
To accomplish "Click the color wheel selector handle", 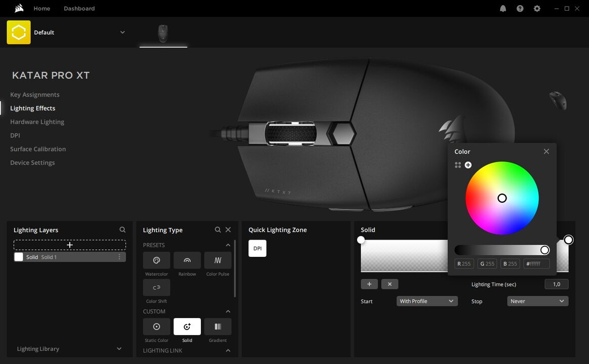I will tap(502, 198).
